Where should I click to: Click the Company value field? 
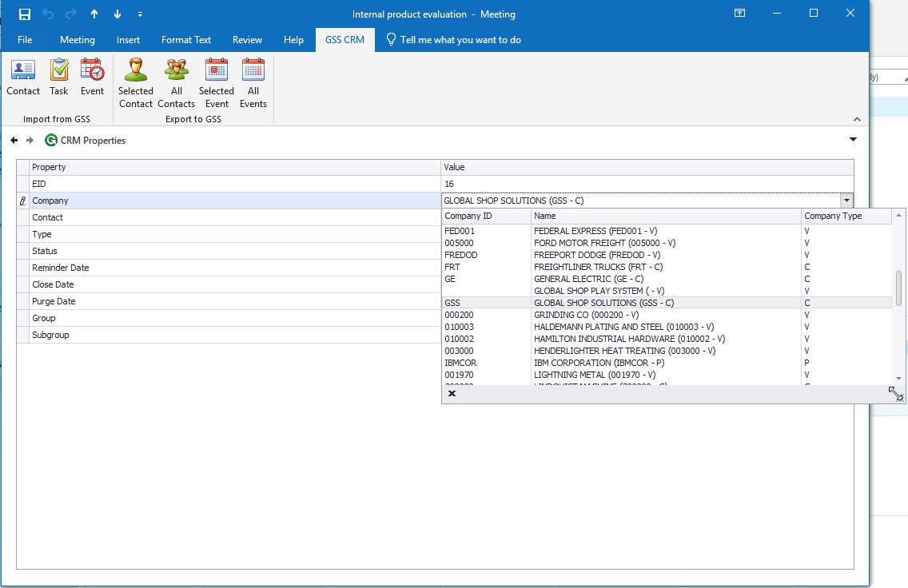click(x=640, y=201)
